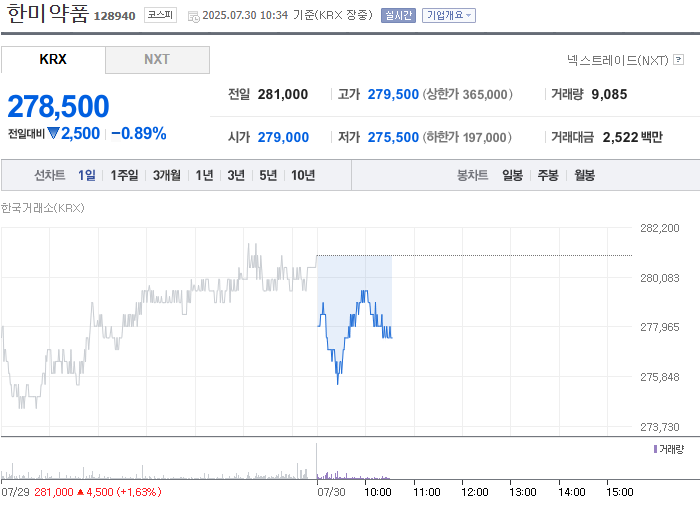Click the 13:00 time axis label
This screenshot has height=505, width=700.
point(523,492)
